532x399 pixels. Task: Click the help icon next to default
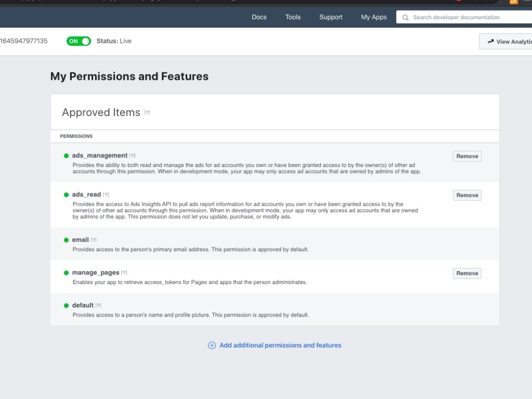[98, 305]
